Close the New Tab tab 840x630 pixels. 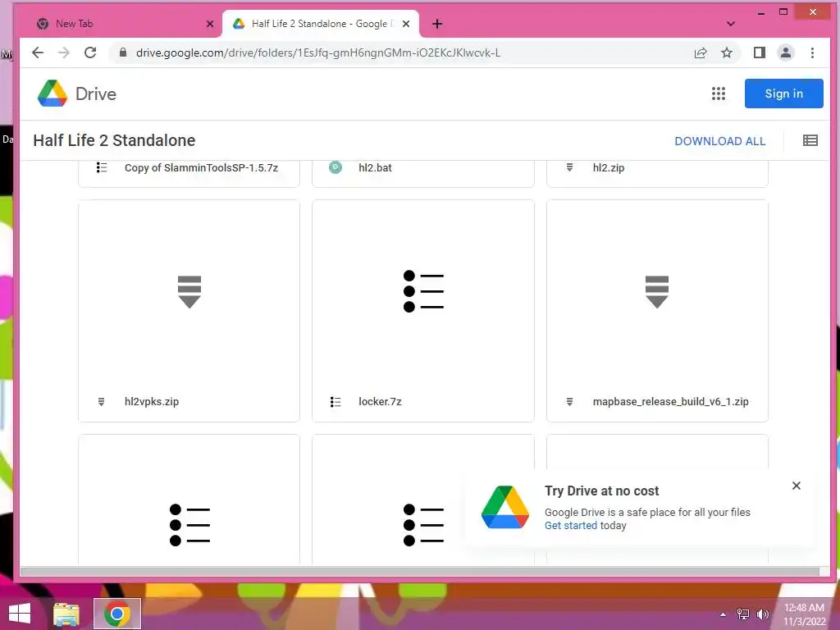(210, 24)
